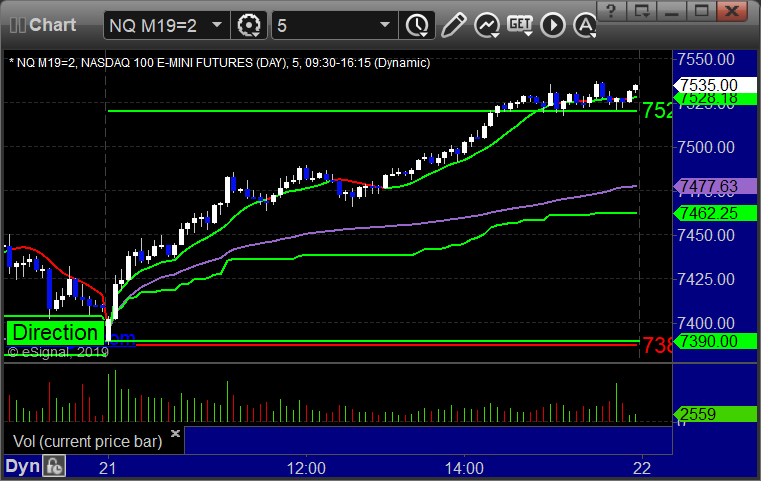Screen dimensions: 761x481
Task: Click the 7462.25 green price marker
Action: pyautogui.click(x=714, y=213)
